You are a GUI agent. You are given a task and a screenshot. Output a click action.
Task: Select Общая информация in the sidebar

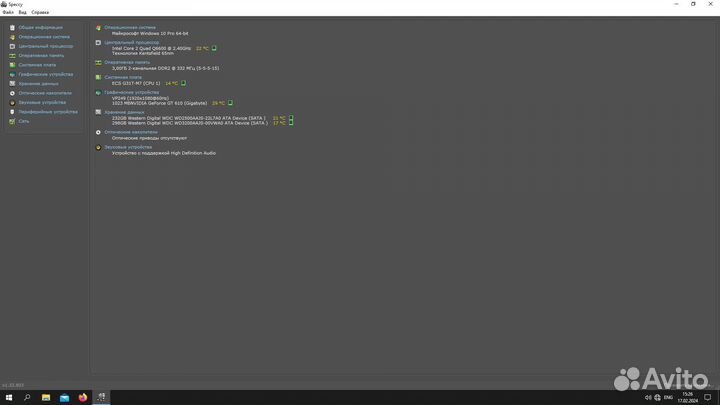40,27
